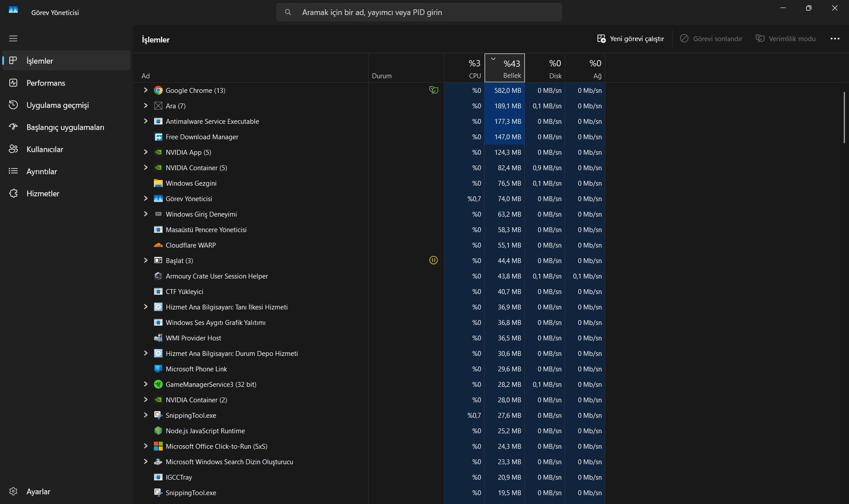
Task: Click the NVIDIA App icon
Action: click(x=158, y=153)
